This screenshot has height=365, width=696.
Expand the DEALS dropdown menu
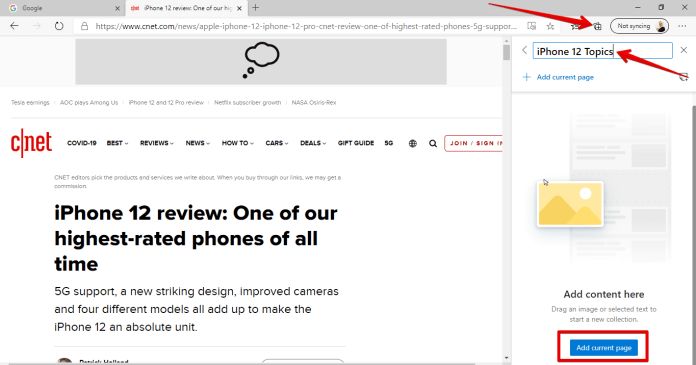click(313, 143)
